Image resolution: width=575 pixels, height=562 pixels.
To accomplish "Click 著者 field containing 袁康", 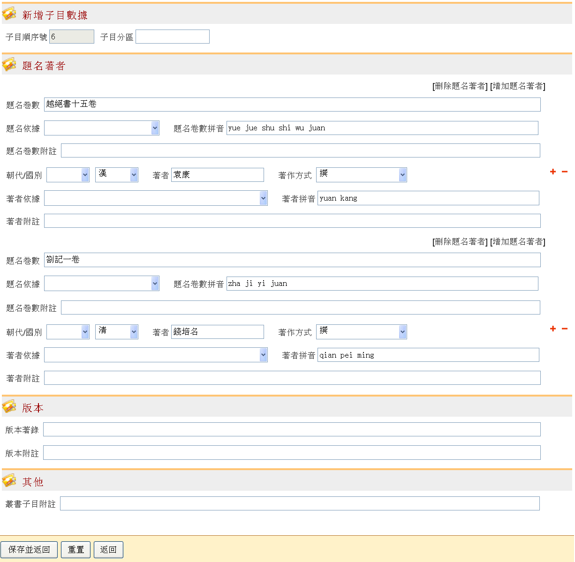I will point(217,175).
